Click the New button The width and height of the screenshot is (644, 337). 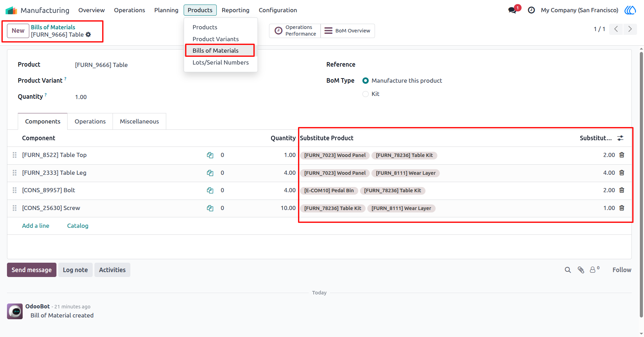[18, 31]
